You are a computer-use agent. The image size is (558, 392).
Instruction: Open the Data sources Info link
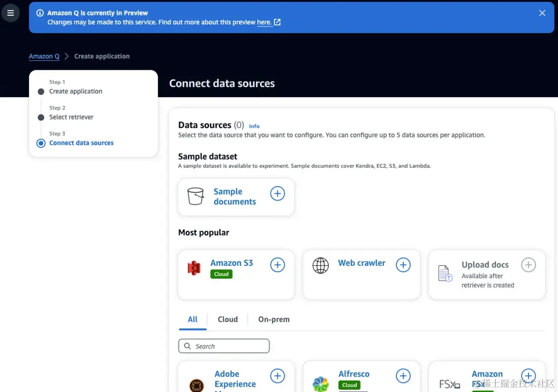254,126
